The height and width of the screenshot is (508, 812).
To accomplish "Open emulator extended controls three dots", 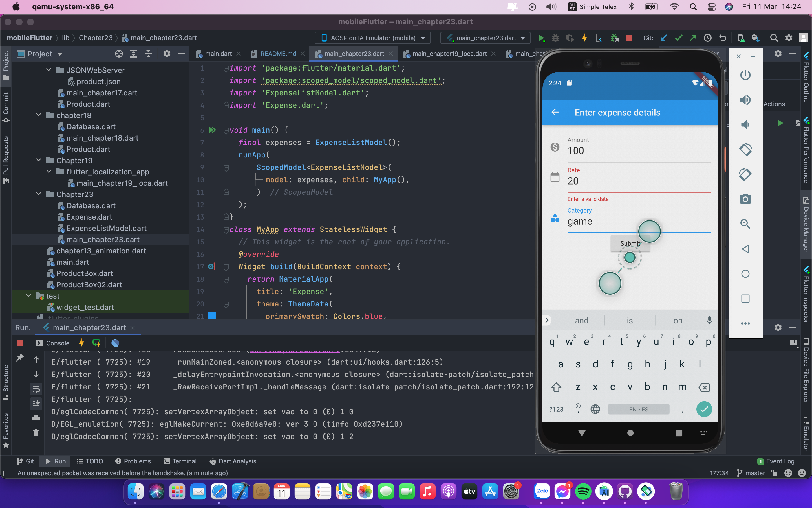I will point(745,323).
